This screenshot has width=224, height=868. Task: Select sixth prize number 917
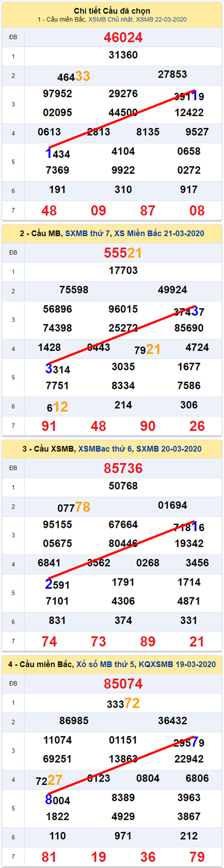coord(189,190)
